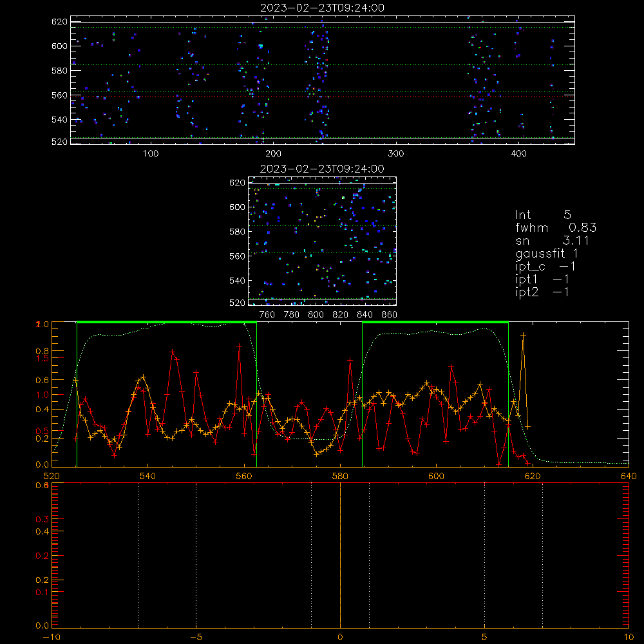Click x-axis label 800 on middle panel

point(316,315)
